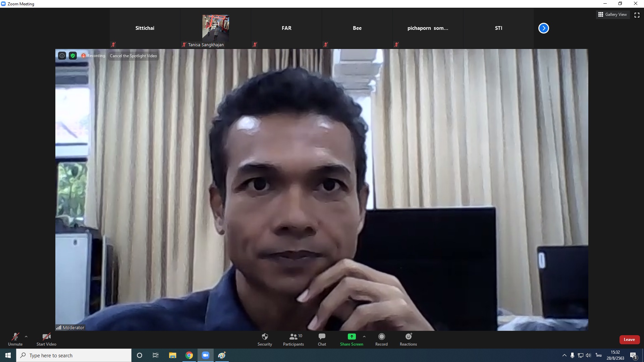Click the green encryption shield icon
The width and height of the screenshot is (644, 362).
pos(73,56)
